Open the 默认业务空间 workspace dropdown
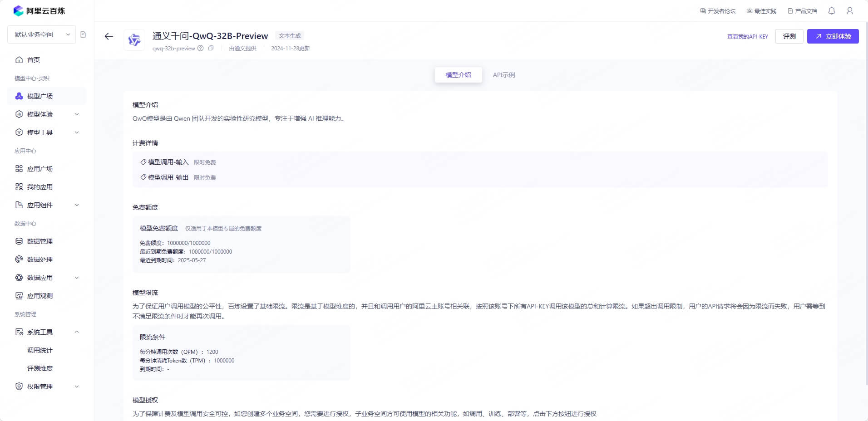This screenshot has width=868, height=421. click(x=41, y=34)
